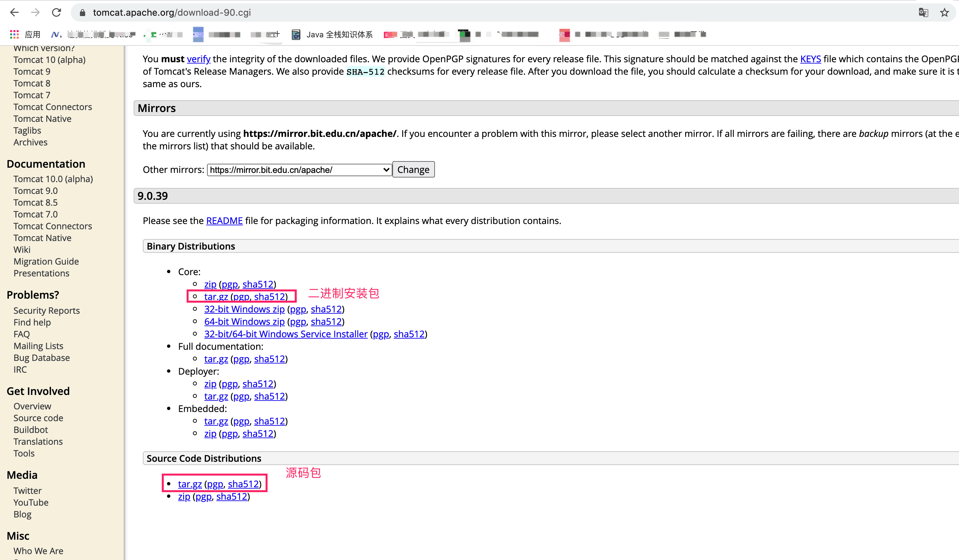Bookmark this page with star icon
This screenshot has width=959, height=560.
(944, 12)
